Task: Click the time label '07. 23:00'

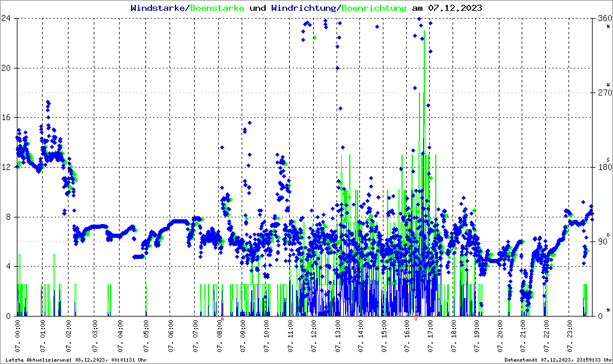Action: point(569,336)
